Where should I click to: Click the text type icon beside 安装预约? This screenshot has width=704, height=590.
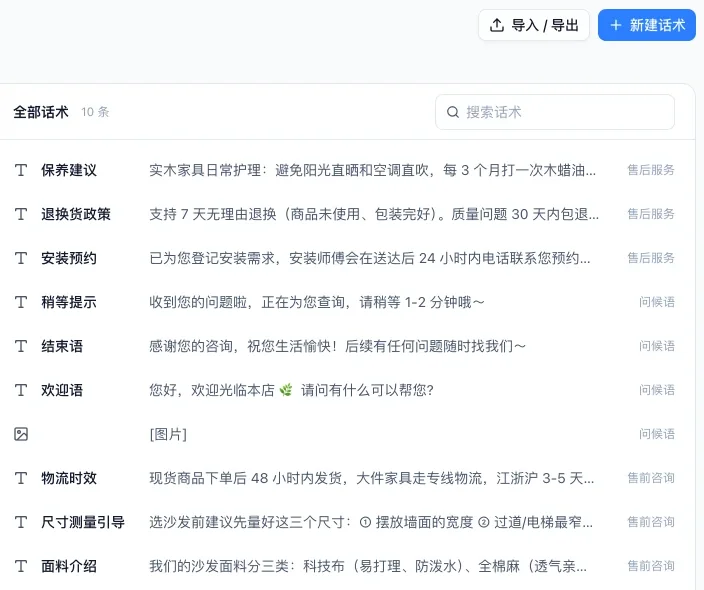click(x=21, y=258)
